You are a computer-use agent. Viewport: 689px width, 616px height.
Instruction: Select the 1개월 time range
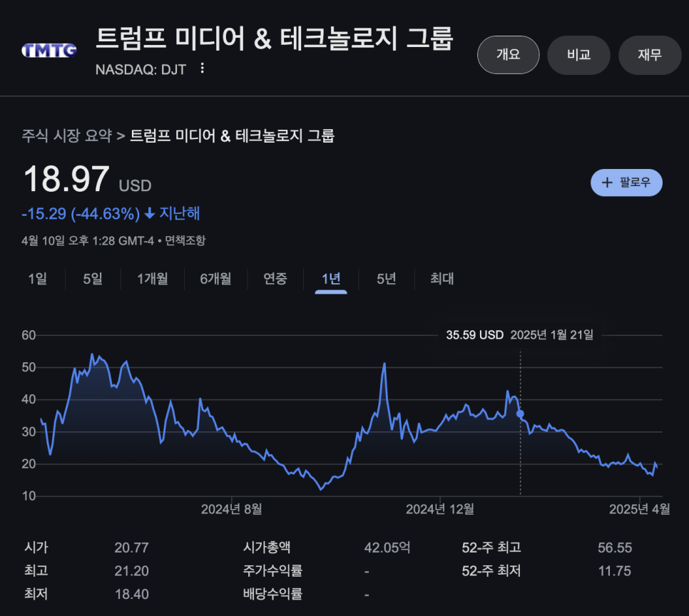[153, 279]
